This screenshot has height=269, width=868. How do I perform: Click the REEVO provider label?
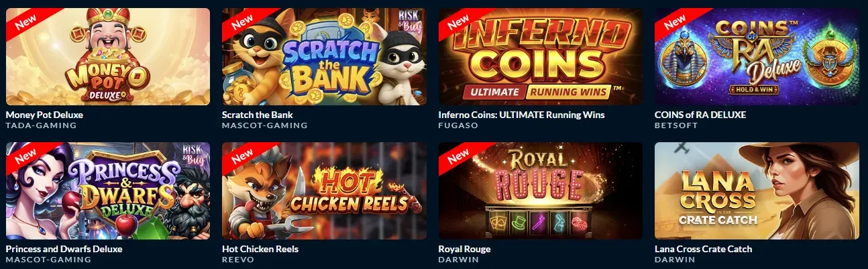pyautogui.click(x=238, y=260)
